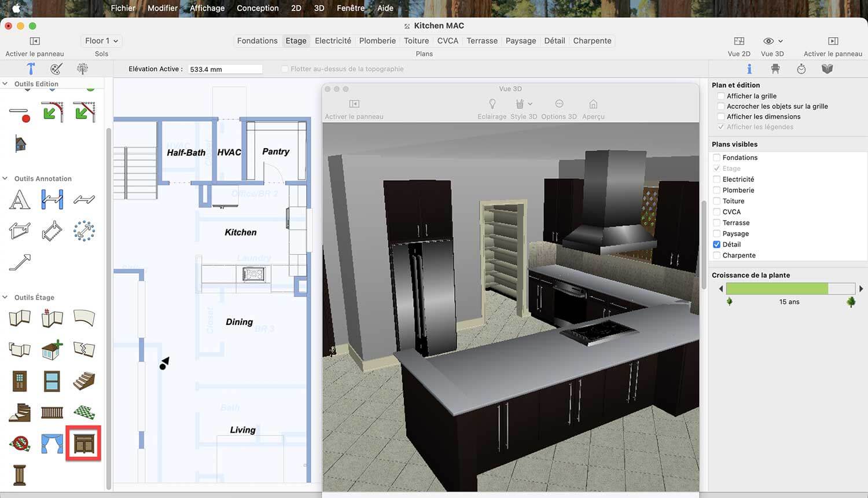Open the Style 3D dropdown
The height and width of the screenshot is (498, 868).
coord(524,108)
